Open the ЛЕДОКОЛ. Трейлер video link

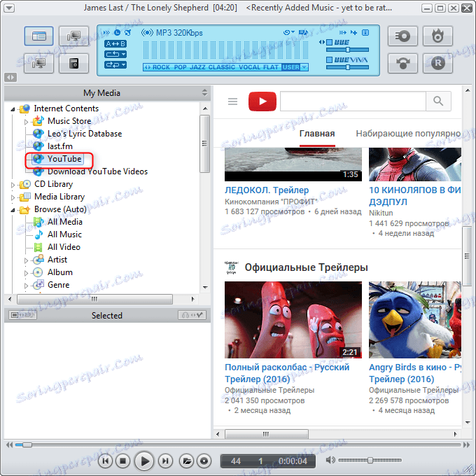(267, 190)
